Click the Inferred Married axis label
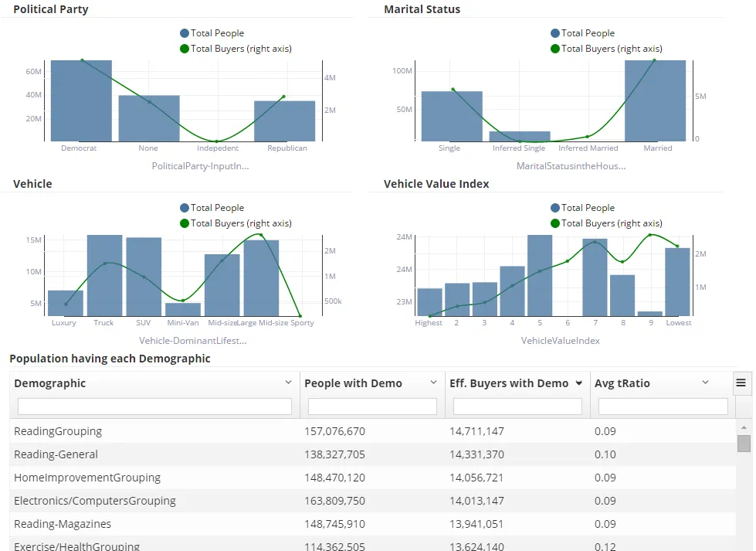 [x=588, y=148]
